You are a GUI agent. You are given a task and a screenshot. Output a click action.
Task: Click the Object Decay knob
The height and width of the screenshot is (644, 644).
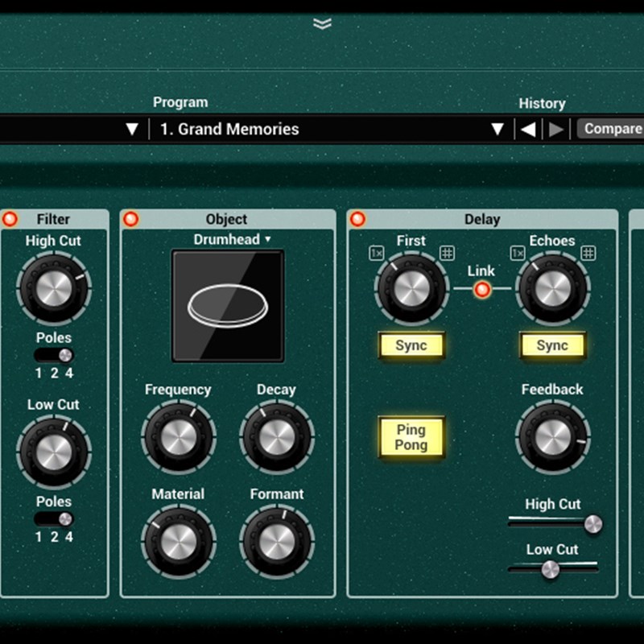277,437
